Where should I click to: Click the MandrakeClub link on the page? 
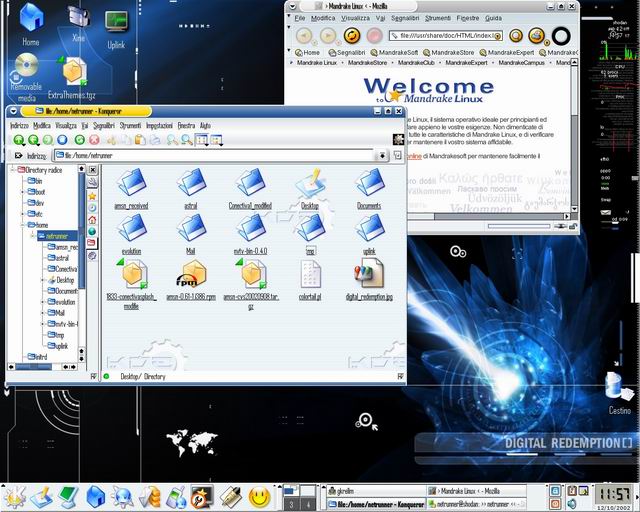coord(416,63)
